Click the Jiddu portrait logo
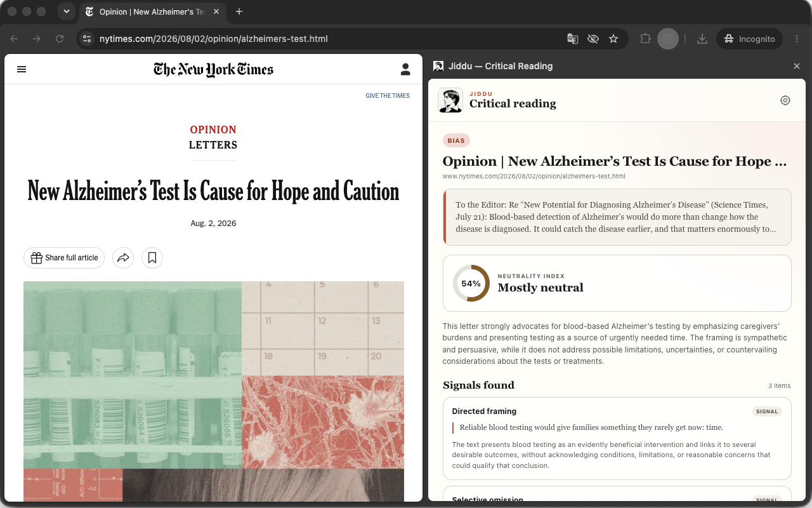 pos(450,100)
